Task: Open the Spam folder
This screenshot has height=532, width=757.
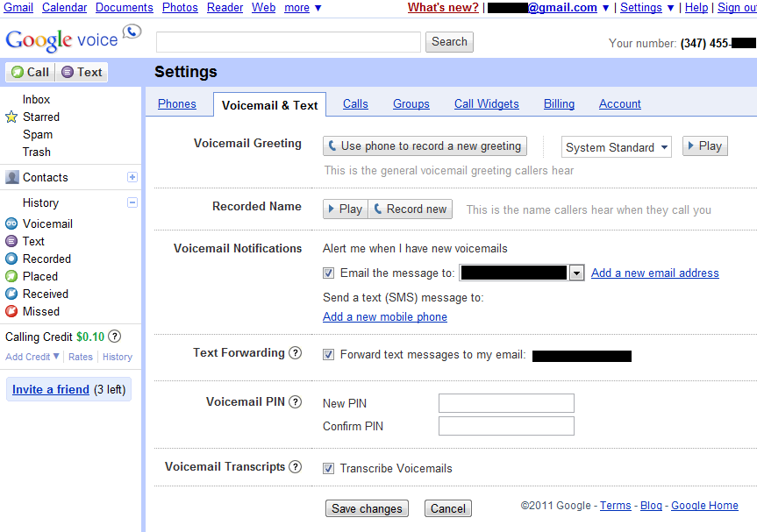Action: [x=38, y=135]
